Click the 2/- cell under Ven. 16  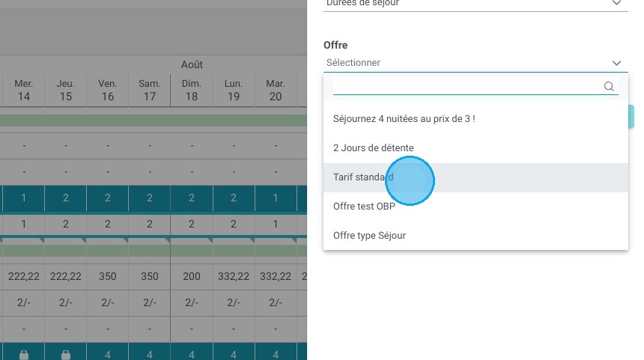tap(108, 303)
